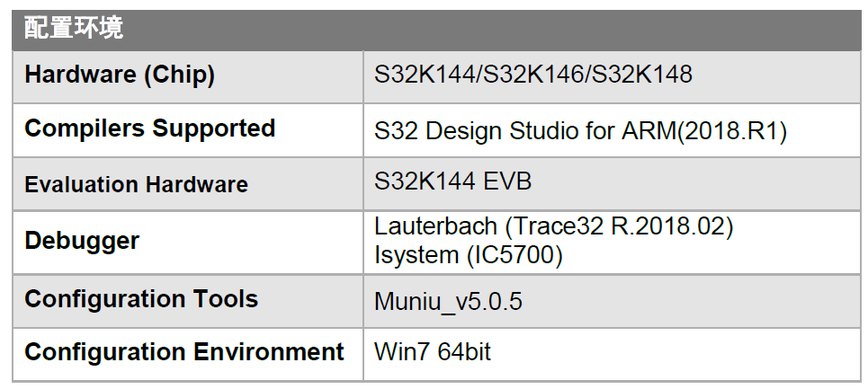Click the word Lauterbach

coord(433,228)
